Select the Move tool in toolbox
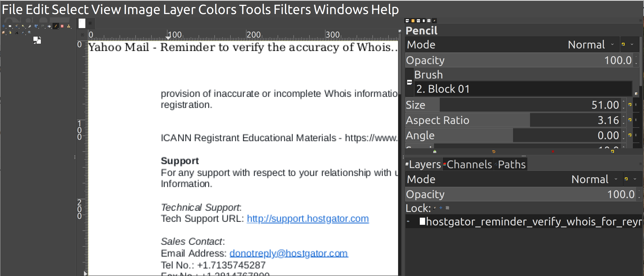Screen dimensions: 644x276 tap(4, 26)
